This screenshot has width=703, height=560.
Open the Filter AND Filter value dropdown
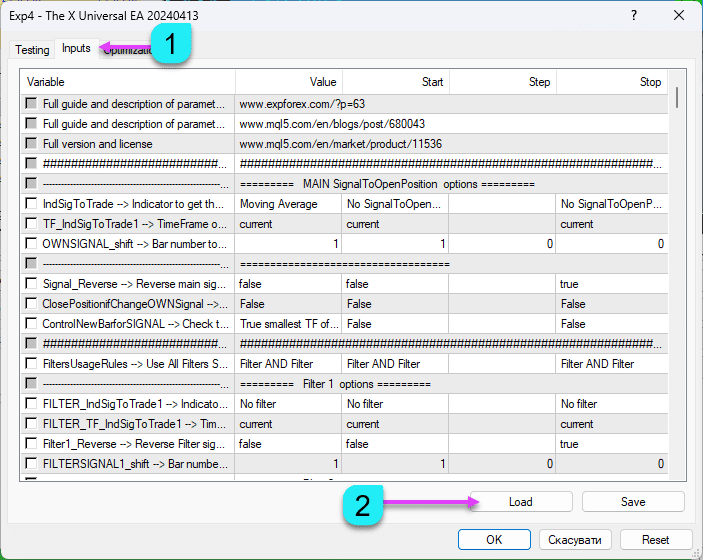pyautogui.click(x=288, y=364)
